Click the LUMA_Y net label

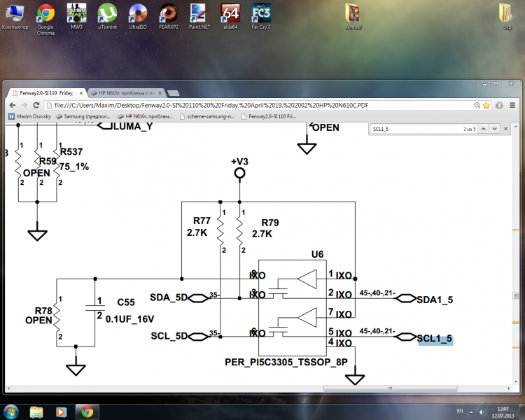(133, 126)
